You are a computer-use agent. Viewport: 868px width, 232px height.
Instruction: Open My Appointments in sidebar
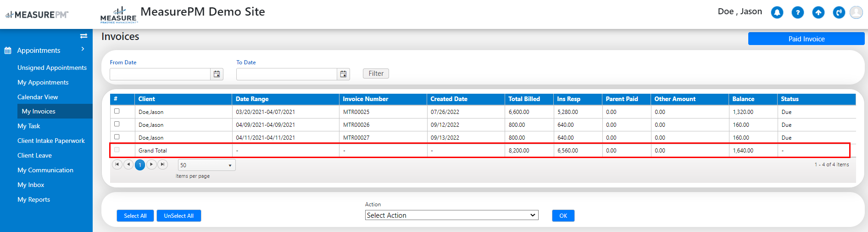click(43, 82)
